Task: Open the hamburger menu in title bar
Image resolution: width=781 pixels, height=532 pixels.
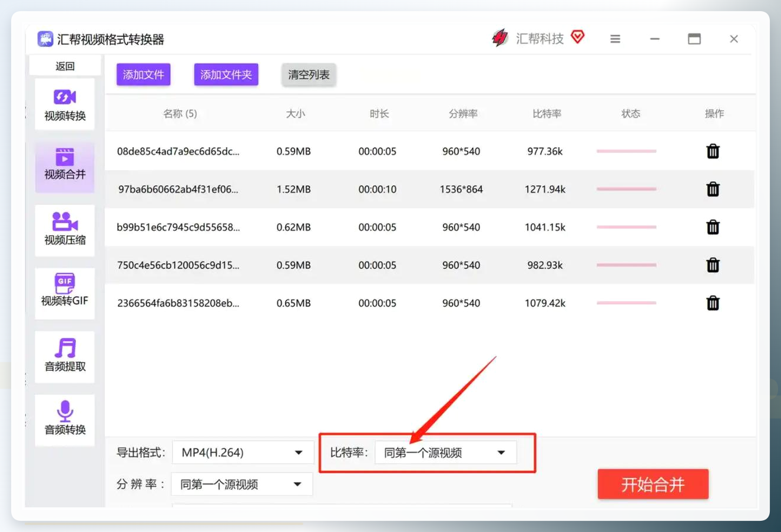Action: [615, 39]
